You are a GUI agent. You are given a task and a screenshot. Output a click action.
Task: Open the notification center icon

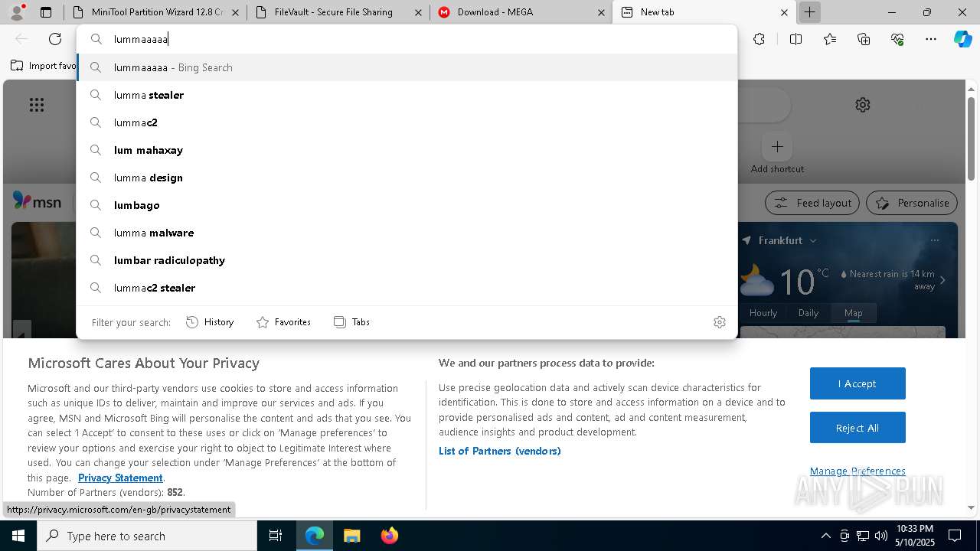coord(955,536)
